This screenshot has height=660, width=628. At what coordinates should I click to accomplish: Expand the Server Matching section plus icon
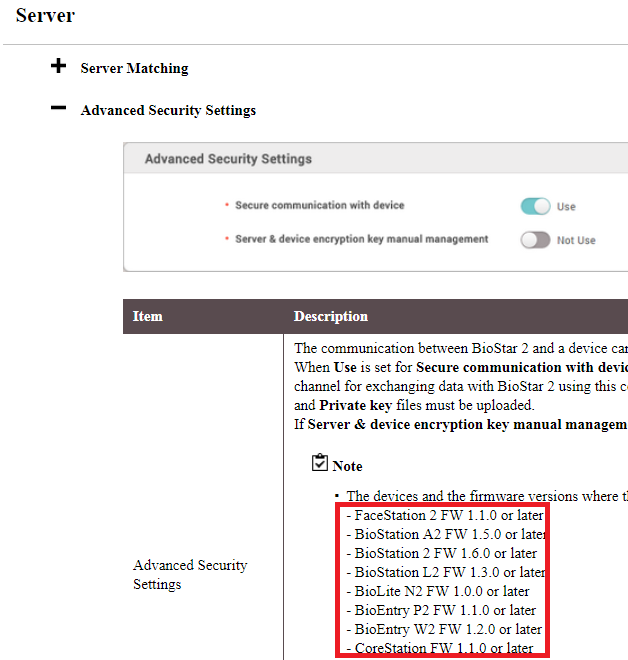pyautogui.click(x=59, y=66)
